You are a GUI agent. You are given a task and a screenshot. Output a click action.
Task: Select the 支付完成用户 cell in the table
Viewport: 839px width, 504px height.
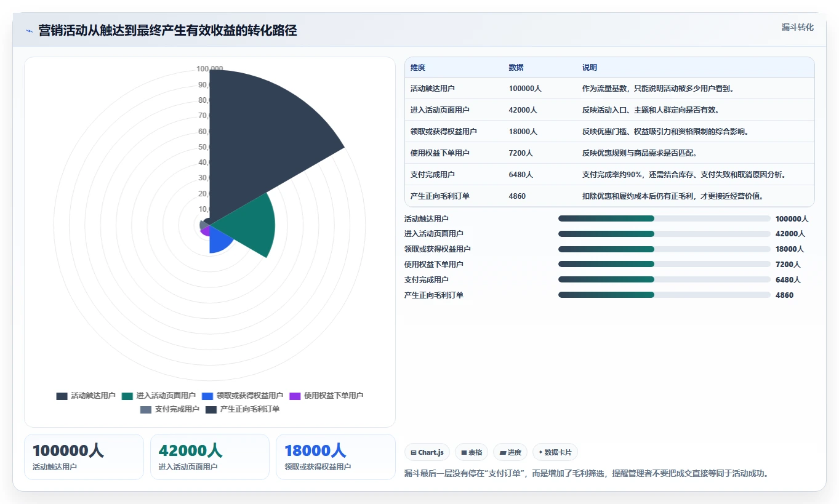(433, 175)
